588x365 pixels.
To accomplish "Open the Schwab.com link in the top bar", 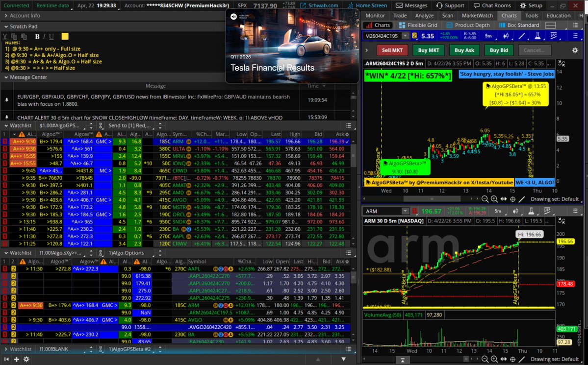I will pos(319,5).
